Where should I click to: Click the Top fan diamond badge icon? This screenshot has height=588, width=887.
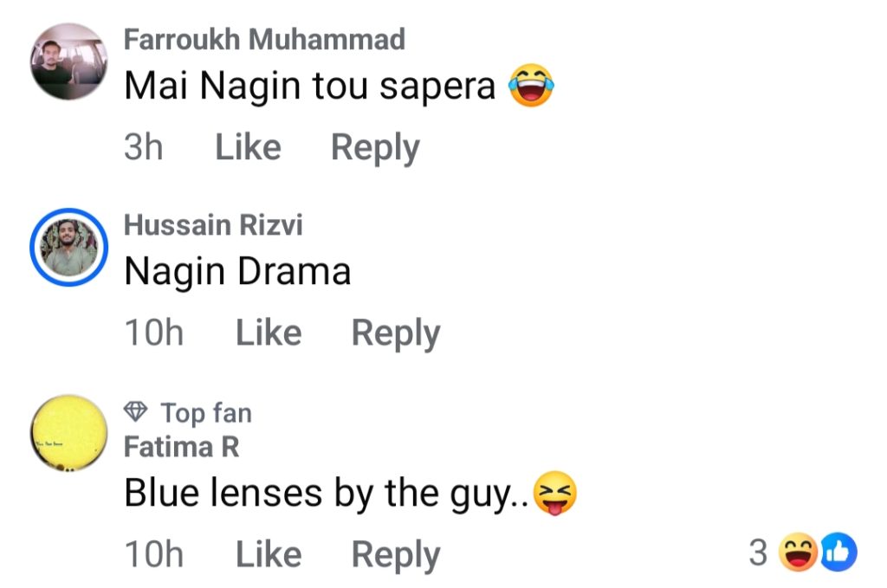[x=137, y=412]
